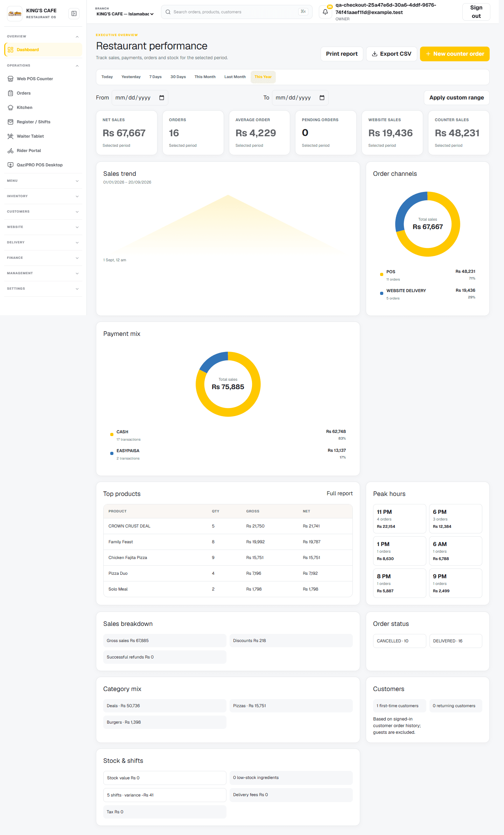504x835 pixels.
Task: Click the Print report button
Action: click(x=342, y=54)
